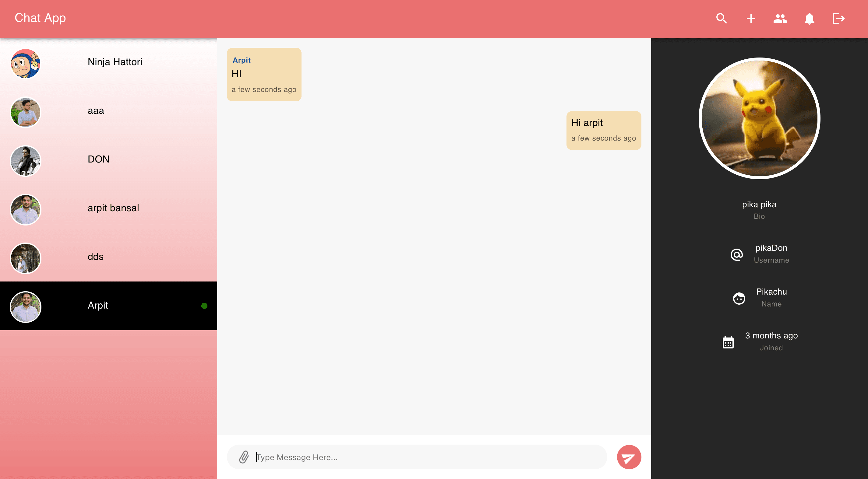Click the plus icon to add a new chat
The width and height of the screenshot is (868, 479).
[x=751, y=19]
